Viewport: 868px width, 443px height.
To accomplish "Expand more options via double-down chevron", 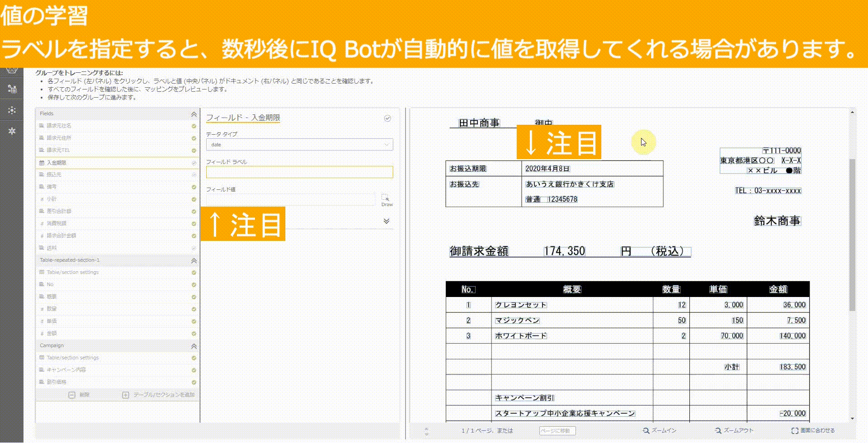I will pos(386,221).
